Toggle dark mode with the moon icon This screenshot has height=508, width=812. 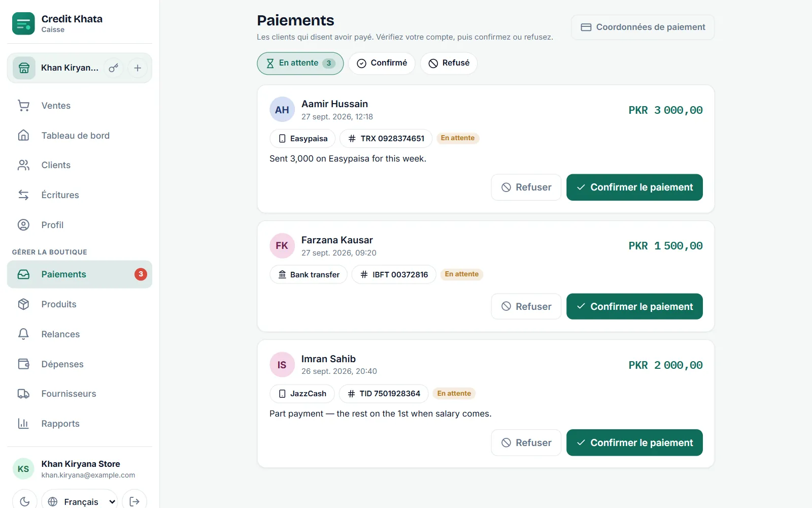[24, 501]
